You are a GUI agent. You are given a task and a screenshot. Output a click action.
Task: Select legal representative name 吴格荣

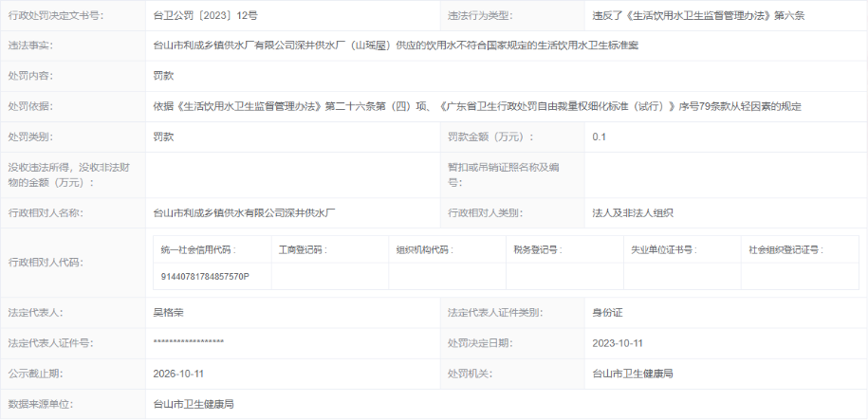(x=169, y=312)
